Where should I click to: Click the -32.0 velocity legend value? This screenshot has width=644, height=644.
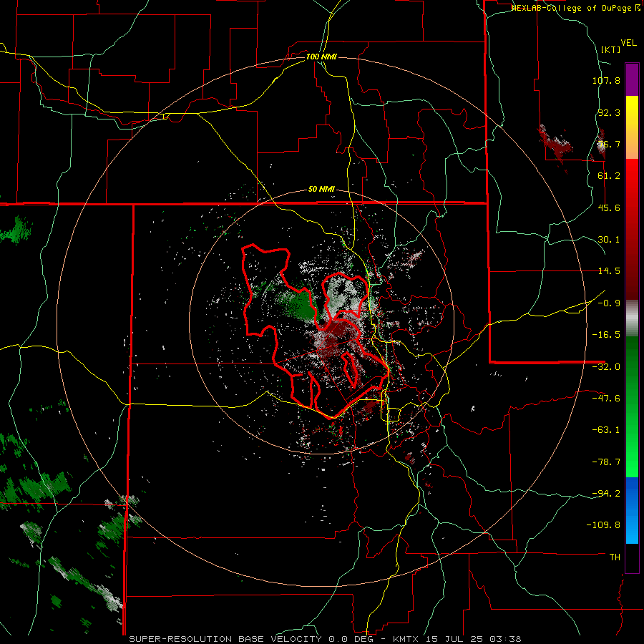click(606, 367)
